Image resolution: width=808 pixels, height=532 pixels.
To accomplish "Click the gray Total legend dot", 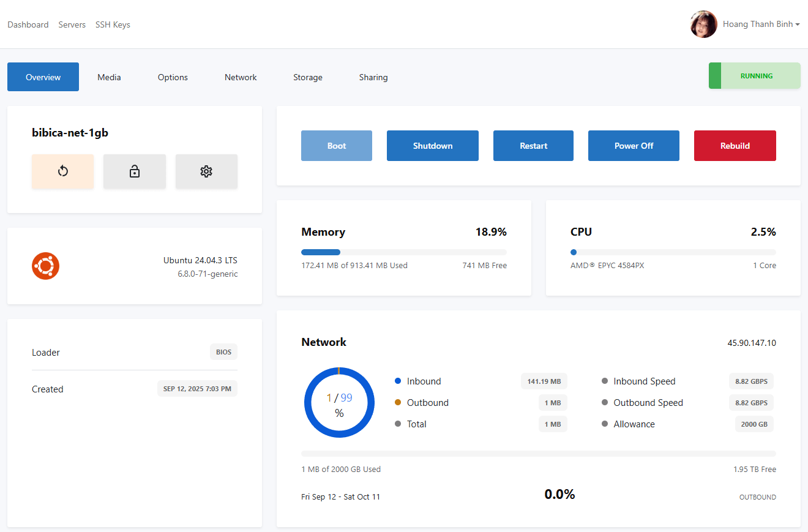I will 398,424.
